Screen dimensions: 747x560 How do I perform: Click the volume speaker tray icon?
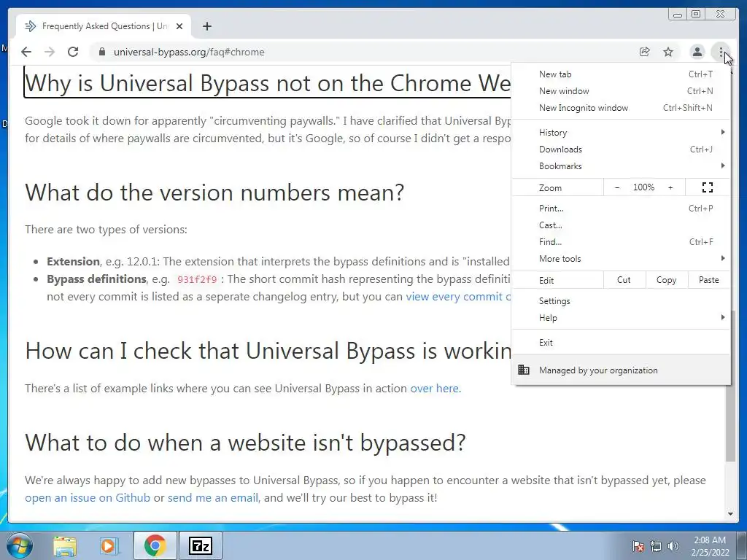[x=673, y=546]
